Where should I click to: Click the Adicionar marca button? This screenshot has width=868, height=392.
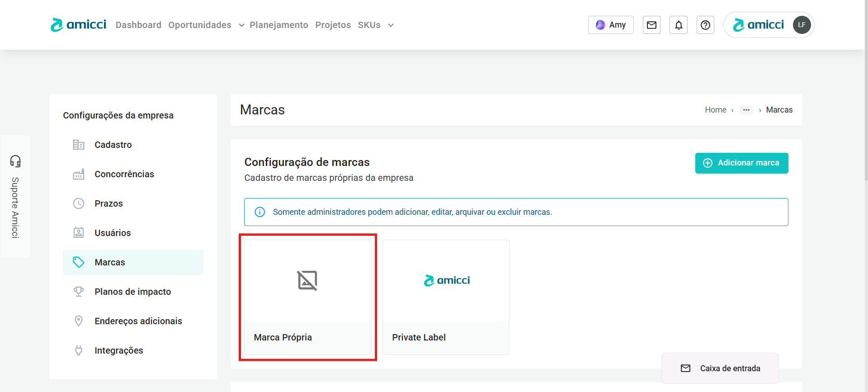tap(741, 163)
